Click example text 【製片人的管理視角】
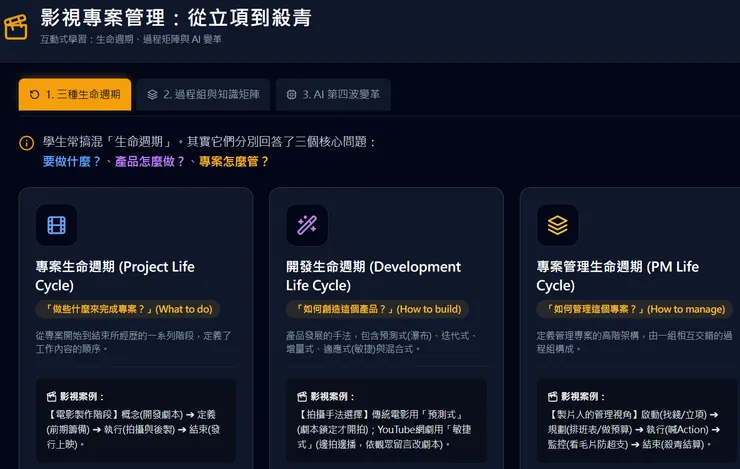Screen dimensions: 740x469 point(633,429)
